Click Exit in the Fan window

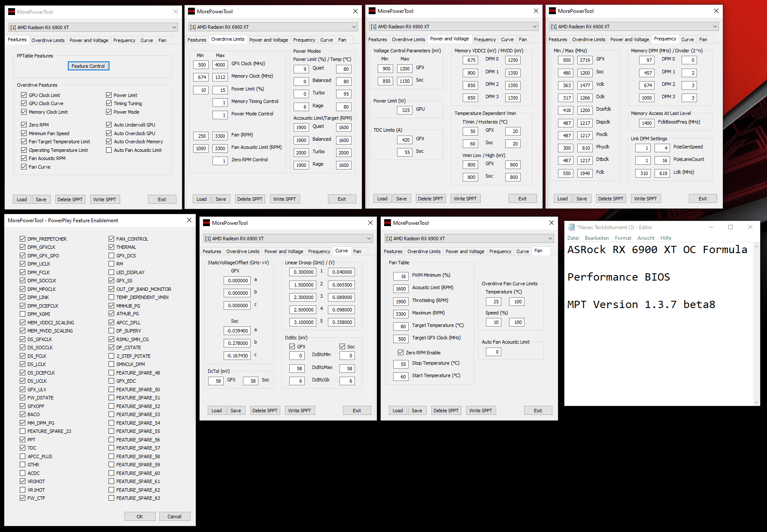pyautogui.click(x=538, y=411)
